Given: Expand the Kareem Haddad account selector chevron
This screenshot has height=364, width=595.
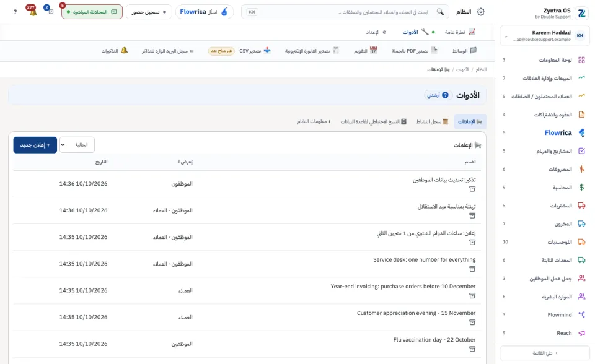Looking at the screenshot, I should pyautogui.click(x=506, y=37).
